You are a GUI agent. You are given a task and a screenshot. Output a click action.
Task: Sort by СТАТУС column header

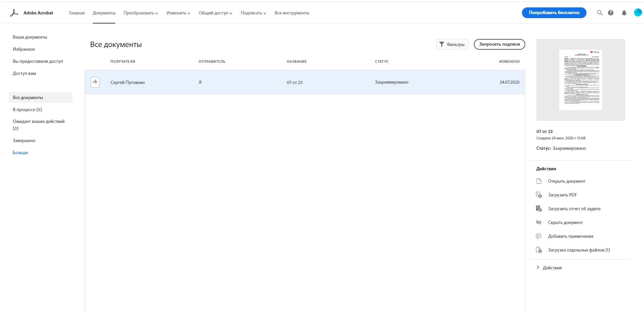[382, 61]
